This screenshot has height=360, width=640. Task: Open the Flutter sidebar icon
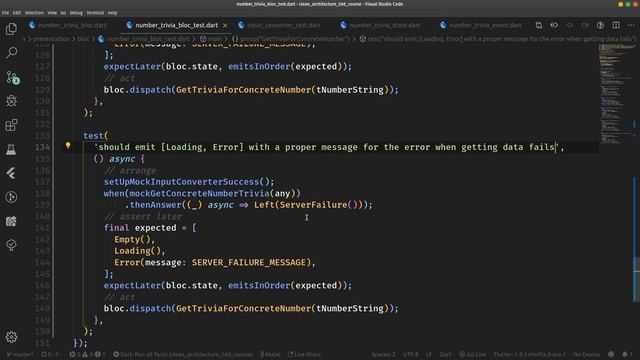(11, 173)
